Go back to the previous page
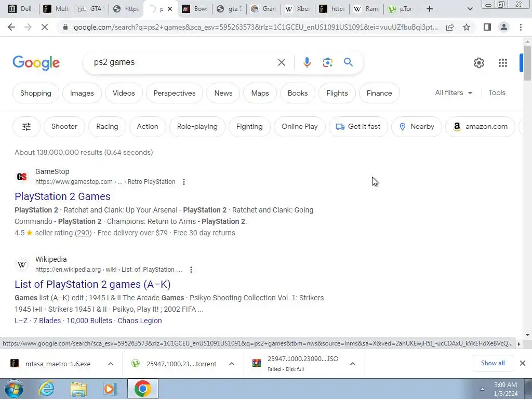This screenshot has height=399, width=532. [11, 27]
